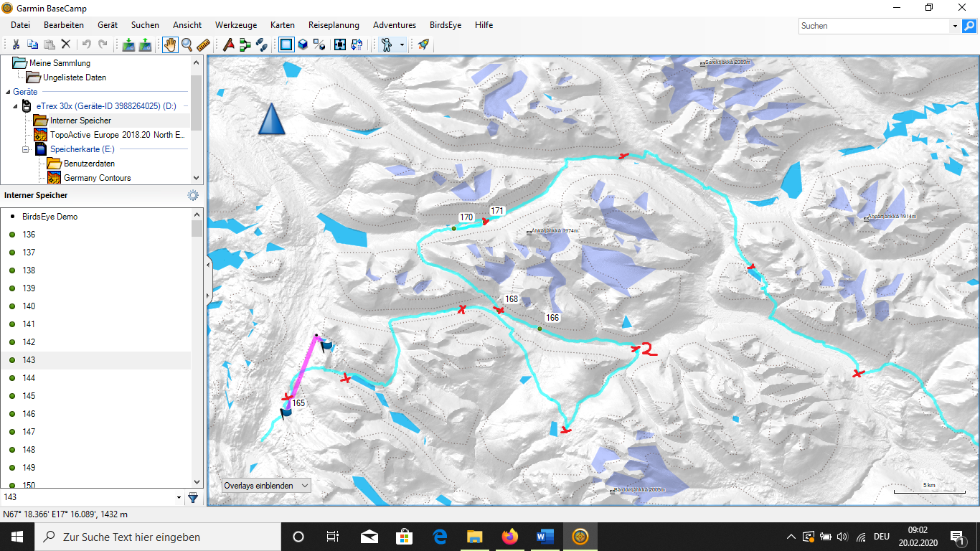Collapse the Geräte section
Viewport: 980px width, 551px height.
[x=8, y=92]
